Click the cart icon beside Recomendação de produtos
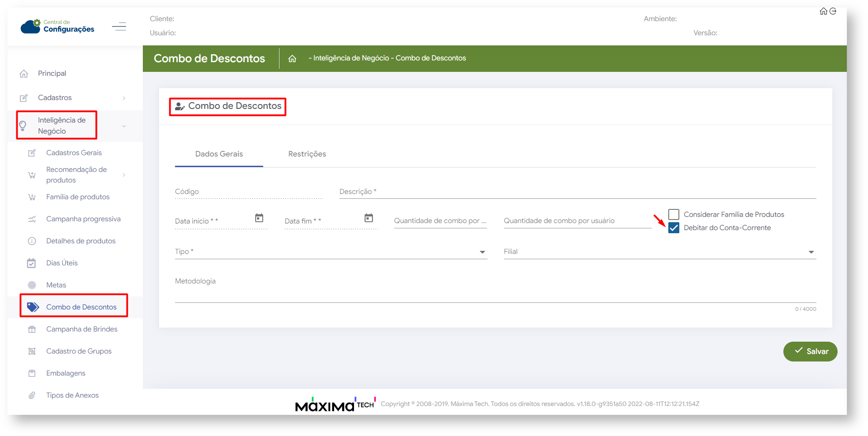Viewport: 868px width, 436px height. point(32,175)
